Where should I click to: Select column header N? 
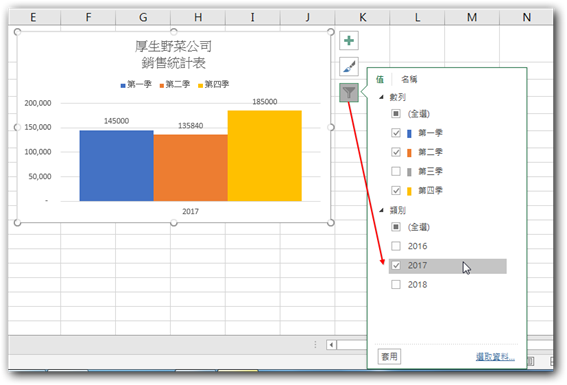click(x=526, y=17)
